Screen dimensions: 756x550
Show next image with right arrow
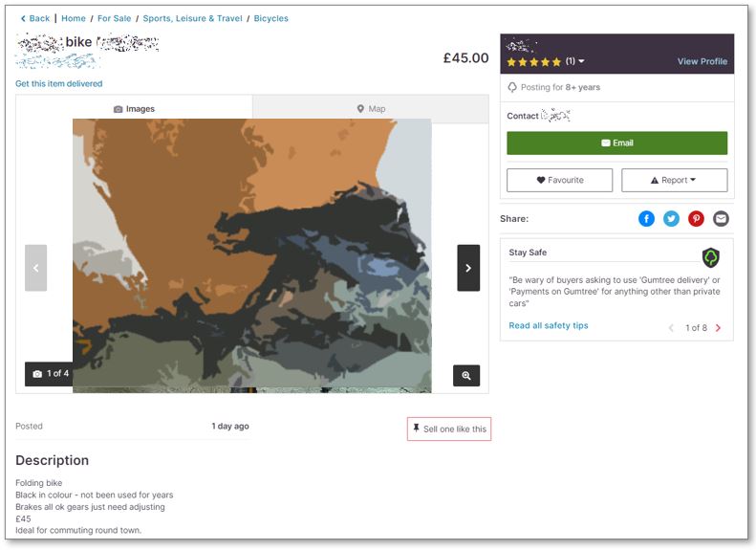click(x=468, y=268)
